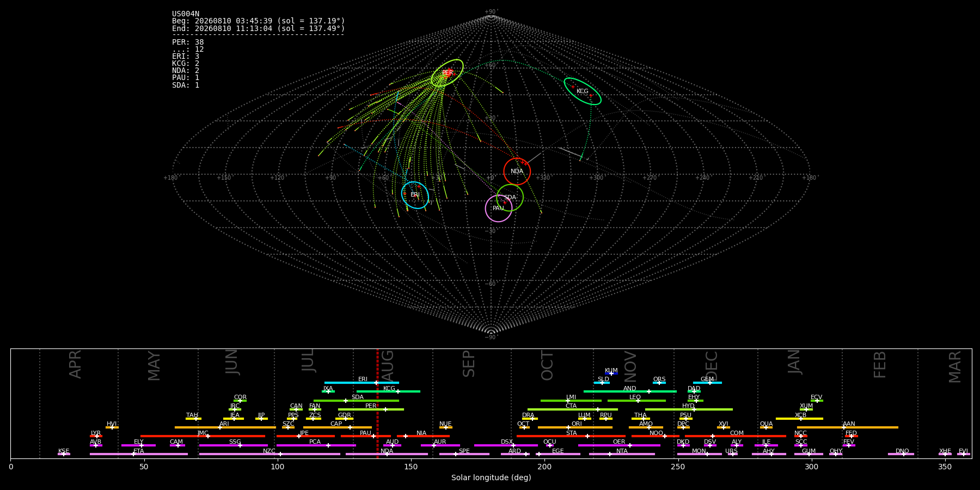Select the ORI shower bar in timeline
This screenshot has height=490, width=980.
click(575, 427)
